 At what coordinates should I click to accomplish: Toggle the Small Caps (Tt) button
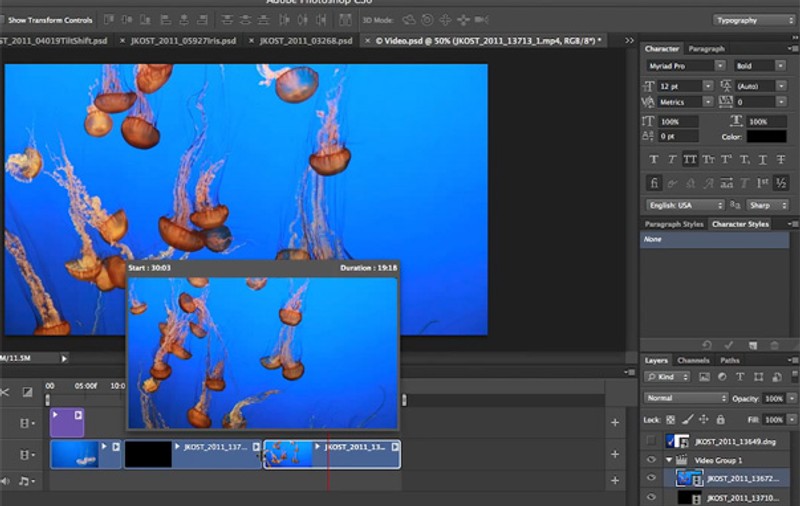click(x=708, y=160)
